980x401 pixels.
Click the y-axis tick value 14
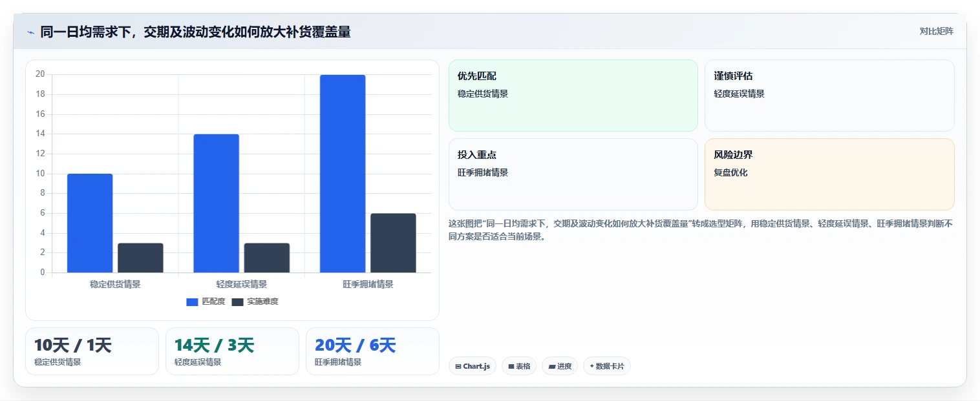pos(40,134)
